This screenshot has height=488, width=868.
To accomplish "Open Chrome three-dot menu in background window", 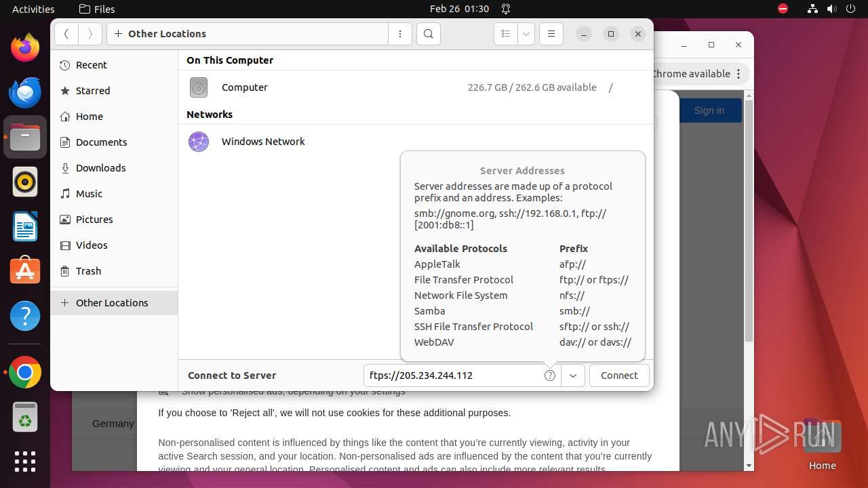I will (739, 74).
